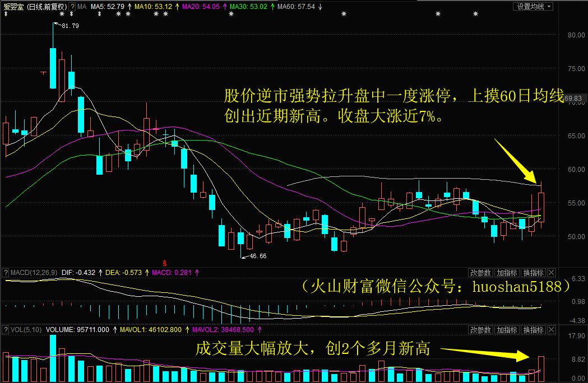
Task: Click 改参数 in the MACD panel
Action: (x=480, y=273)
